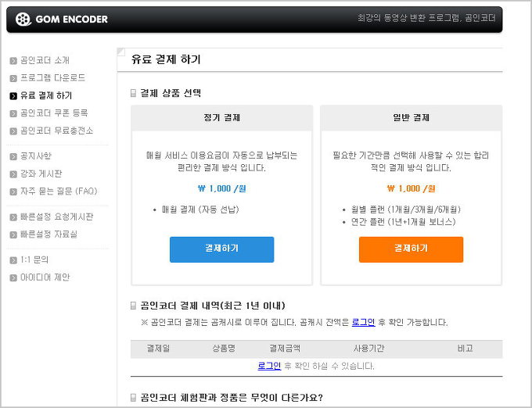Screen dimensions: 532x408
Task: Click arrow icon beside 공지사항
Action: 13,156
